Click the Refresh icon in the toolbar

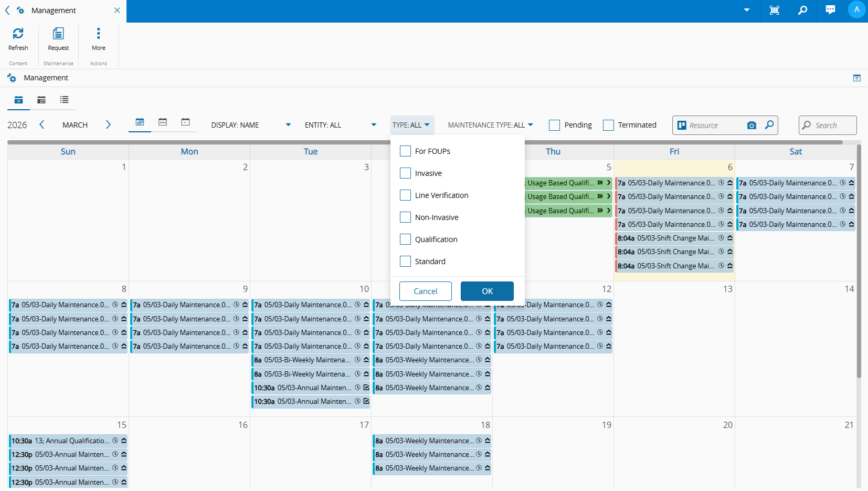[18, 34]
